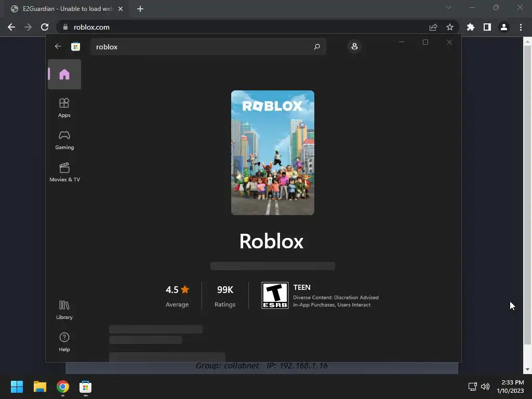Open File Explorer from taskbar

click(39, 387)
